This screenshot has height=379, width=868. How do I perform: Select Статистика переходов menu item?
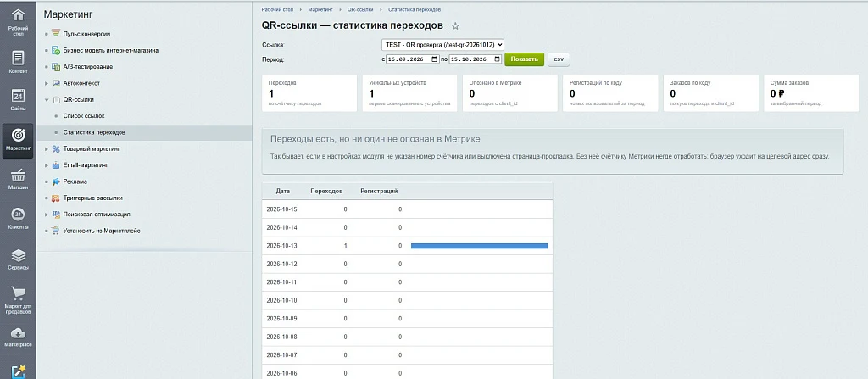tap(94, 133)
